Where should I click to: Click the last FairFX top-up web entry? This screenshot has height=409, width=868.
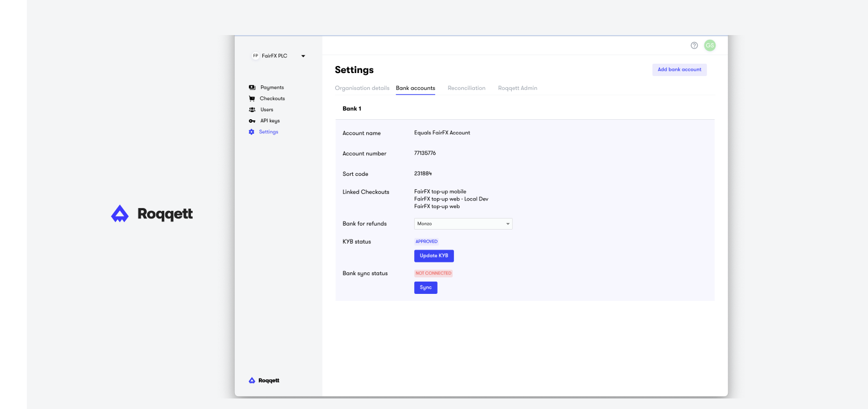click(x=437, y=206)
